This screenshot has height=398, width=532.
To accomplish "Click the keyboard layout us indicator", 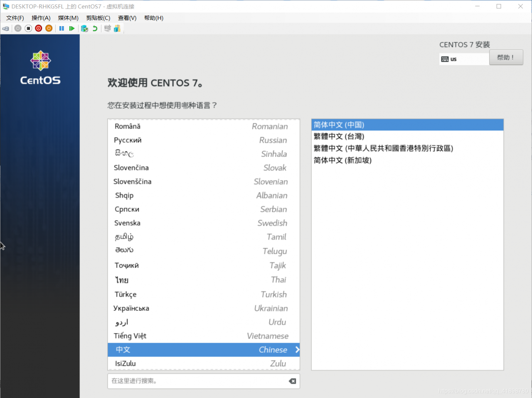I will click(464, 59).
